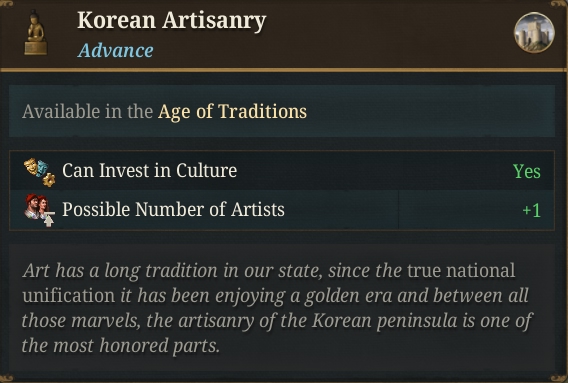This screenshot has width=568, height=383.
Task: Click the up arrow on artists icon
Action: (49, 220)
